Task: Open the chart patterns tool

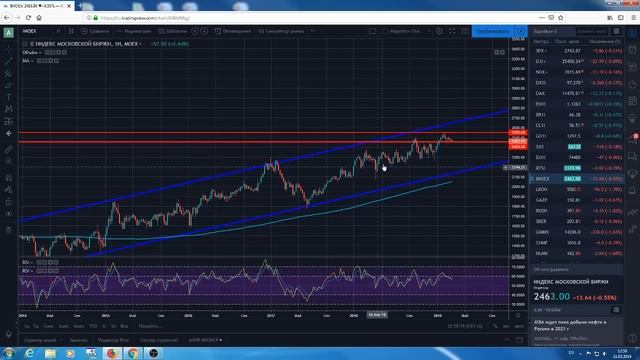Action: [9, 109]
